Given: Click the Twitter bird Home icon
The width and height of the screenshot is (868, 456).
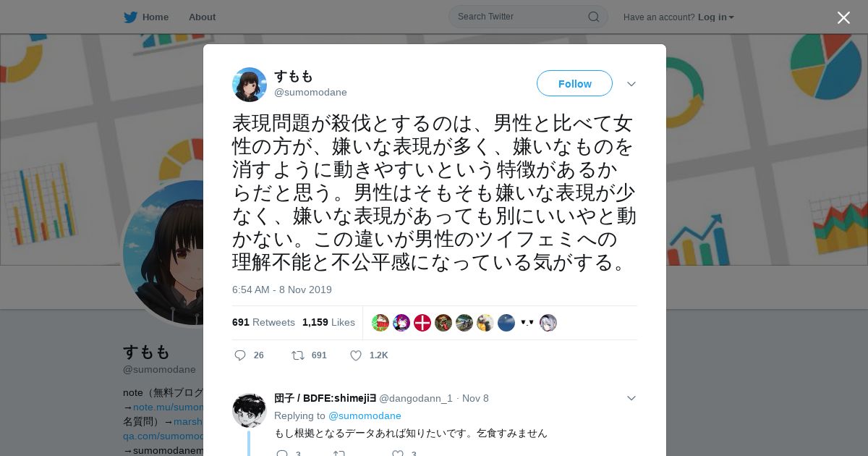Looking at the screenshot, I should click(130, 17).
